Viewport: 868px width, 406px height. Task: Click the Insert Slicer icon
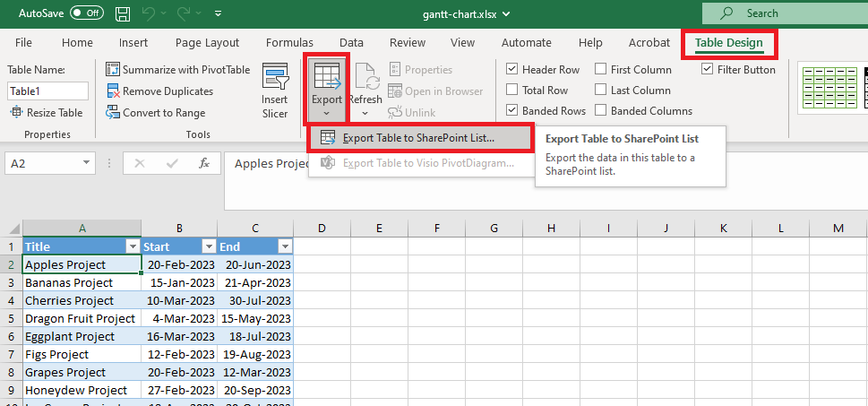[x=275, y=76]
